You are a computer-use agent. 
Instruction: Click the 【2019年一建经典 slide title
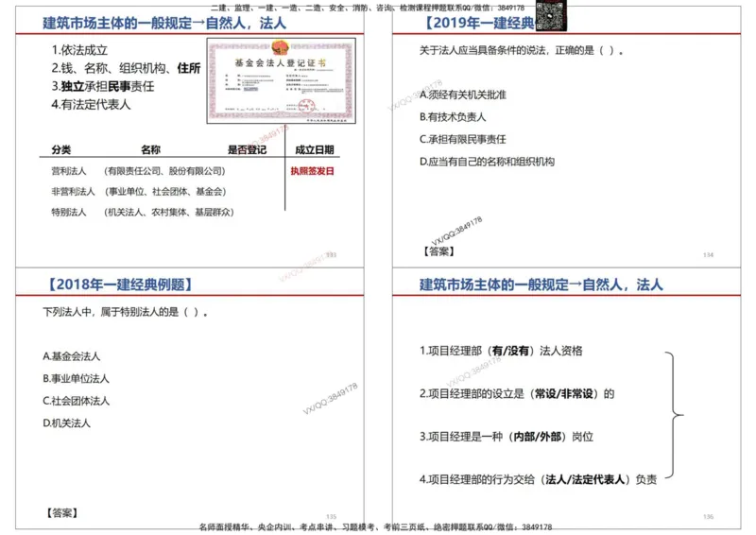click(x=477, y=23)
